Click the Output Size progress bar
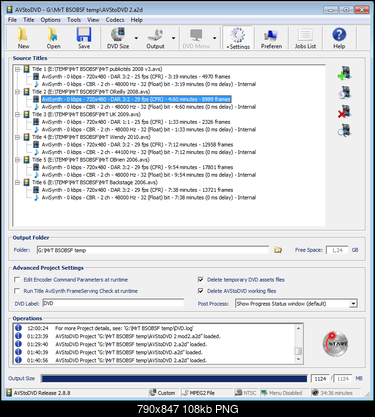Image resolution: width=375 pixels, height=417 pixels. [174, 378]
